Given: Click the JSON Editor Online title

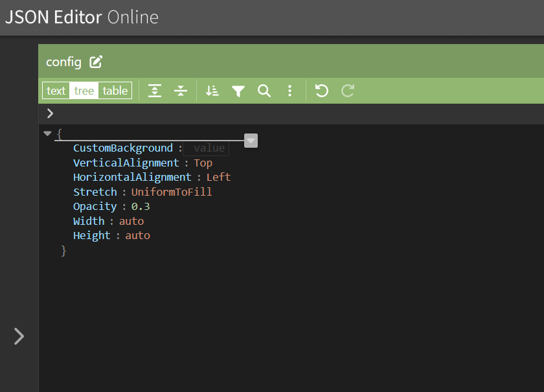Looking at the screenshot, I should [x=82, y=17].
